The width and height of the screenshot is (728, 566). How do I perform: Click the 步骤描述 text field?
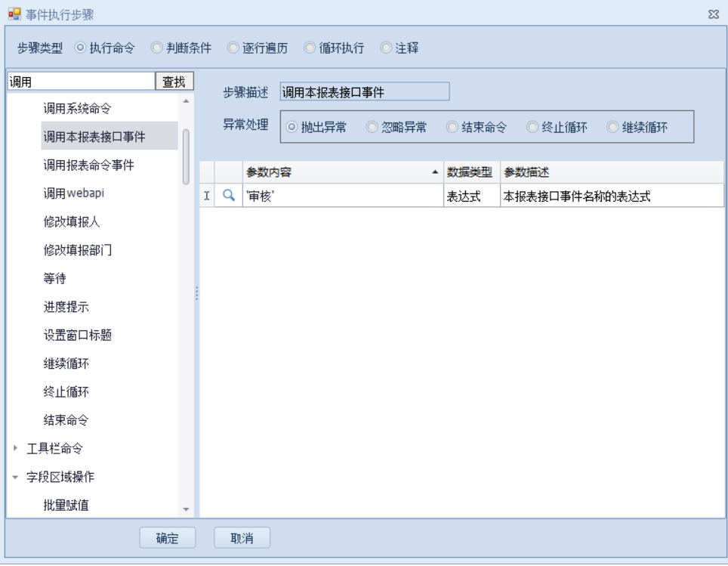[364, 92]
